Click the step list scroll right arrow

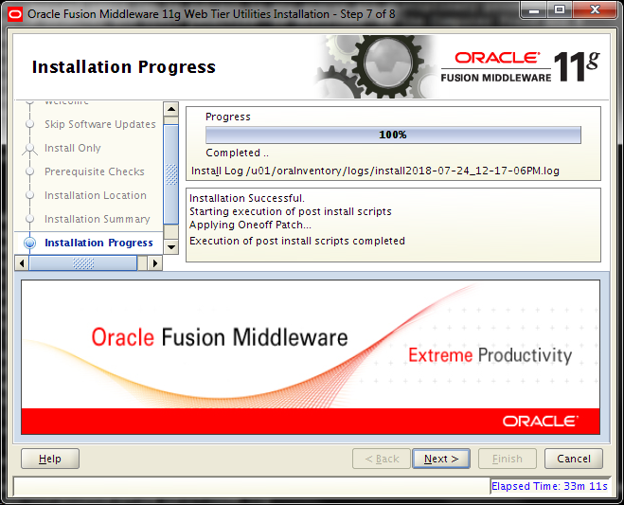155,263
